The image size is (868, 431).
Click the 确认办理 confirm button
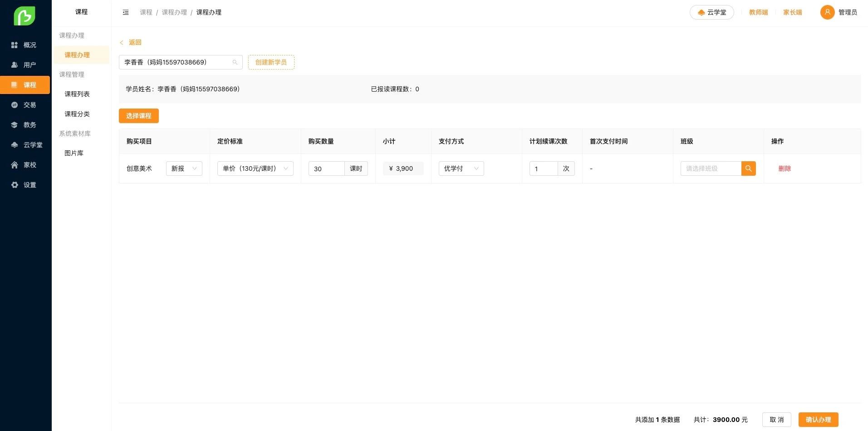[818, 420]
